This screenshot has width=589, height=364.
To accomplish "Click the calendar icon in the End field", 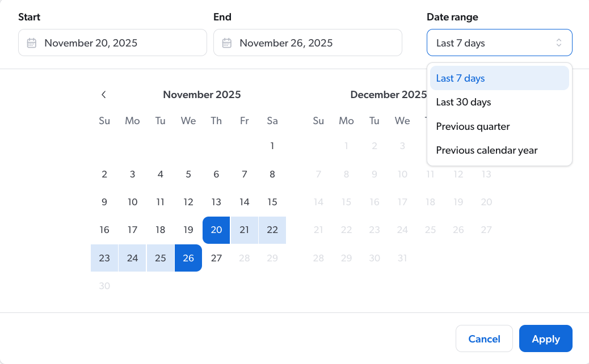I will click(227, 42).
